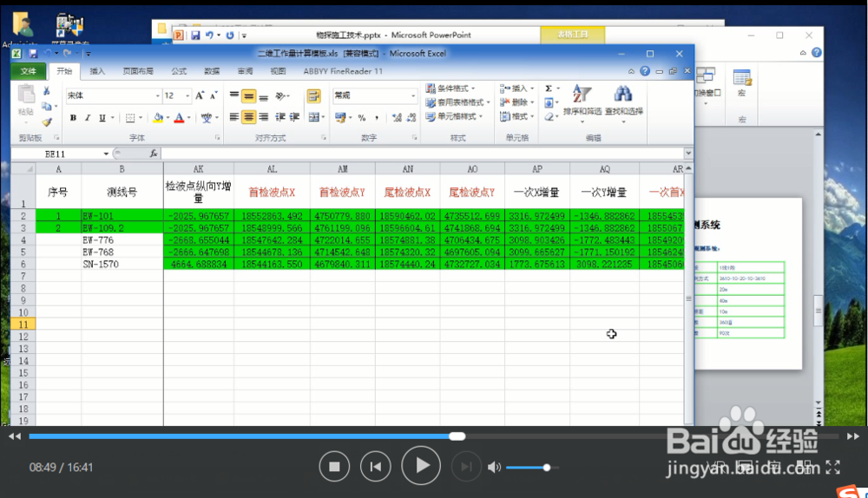868x498 pixels.
Task: Open the Format (格式) cells button
Action: click(x=516, y=116)
